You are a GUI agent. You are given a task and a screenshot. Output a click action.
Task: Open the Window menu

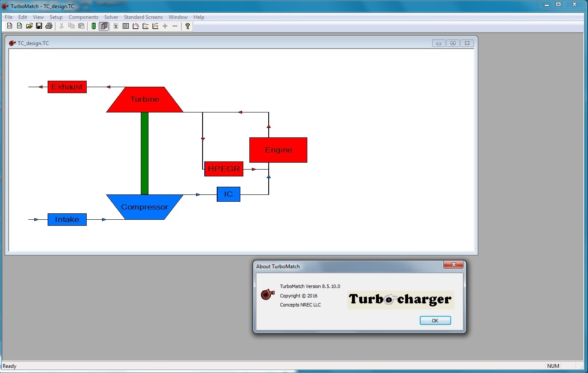178,17
